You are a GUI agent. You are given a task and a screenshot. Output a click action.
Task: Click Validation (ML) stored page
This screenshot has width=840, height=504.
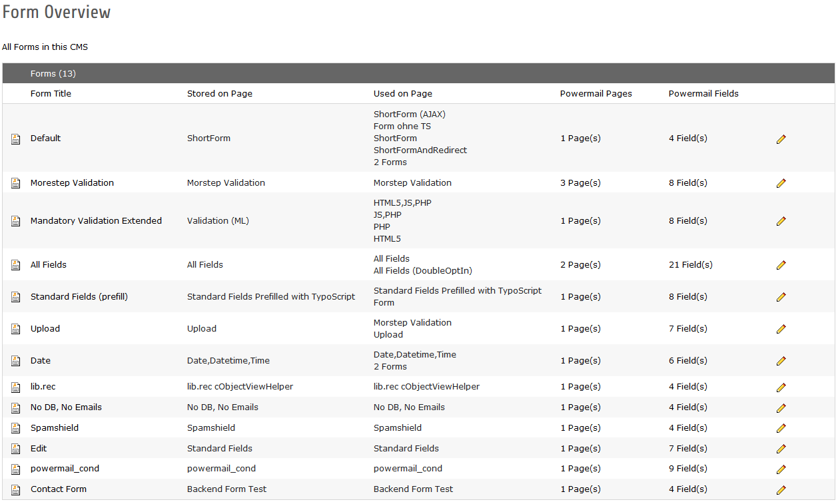click(x=218, y=221)
